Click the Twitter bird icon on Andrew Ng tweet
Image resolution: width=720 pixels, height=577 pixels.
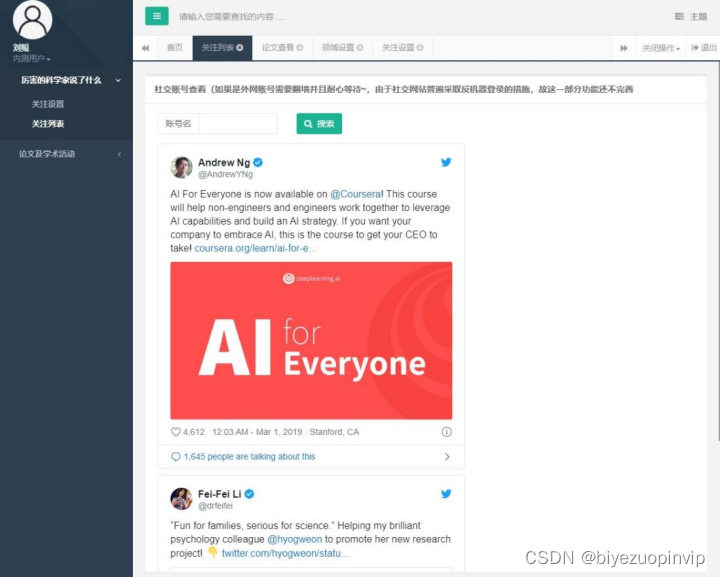(446, 162)
